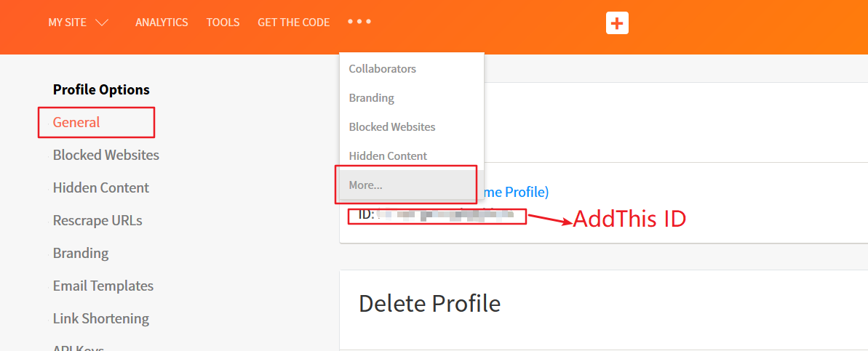Viewport: 868px width, 351px height.
Task: Open Rescrape URLs sidebar option
Action: (97, 220)
